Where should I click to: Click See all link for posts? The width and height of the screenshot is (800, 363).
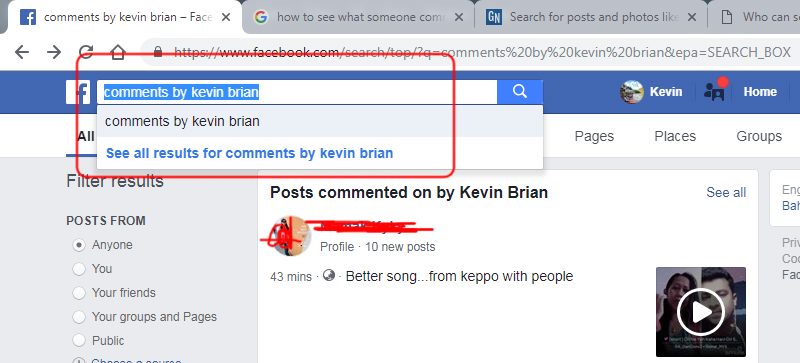tap(726, 192)
